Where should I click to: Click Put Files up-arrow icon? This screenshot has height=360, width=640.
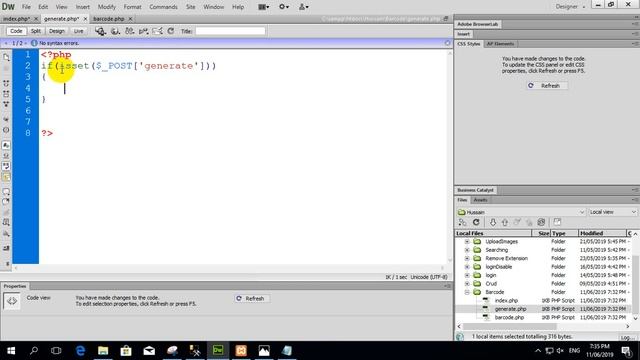tap(505, 222)
